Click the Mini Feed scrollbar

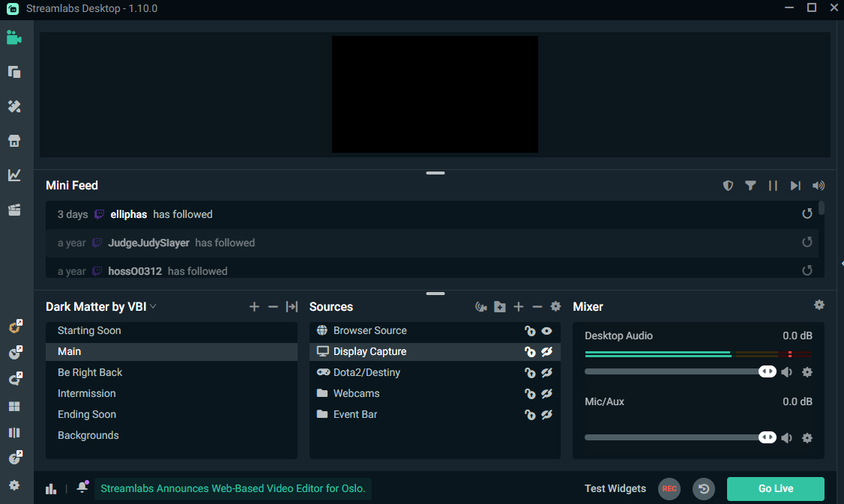point(822,208)
